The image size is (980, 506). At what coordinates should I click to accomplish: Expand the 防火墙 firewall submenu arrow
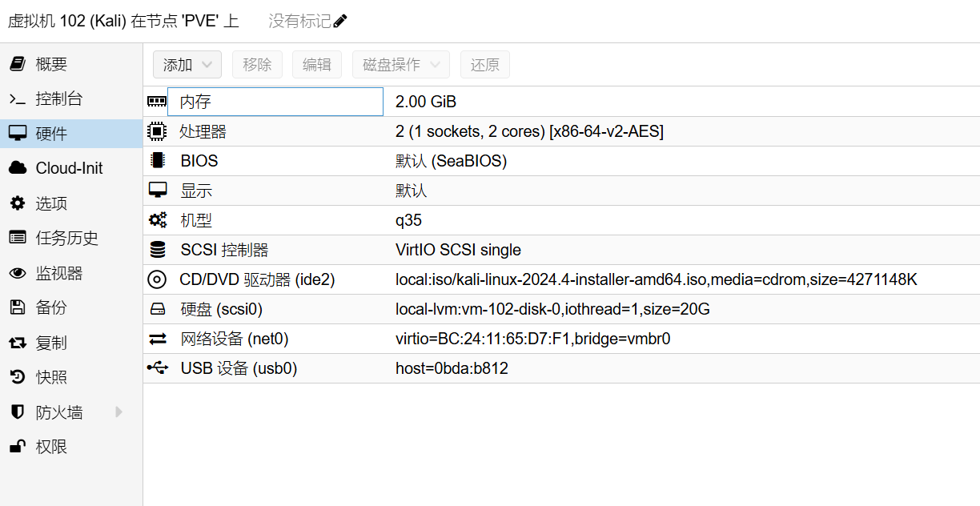(119, 412)
